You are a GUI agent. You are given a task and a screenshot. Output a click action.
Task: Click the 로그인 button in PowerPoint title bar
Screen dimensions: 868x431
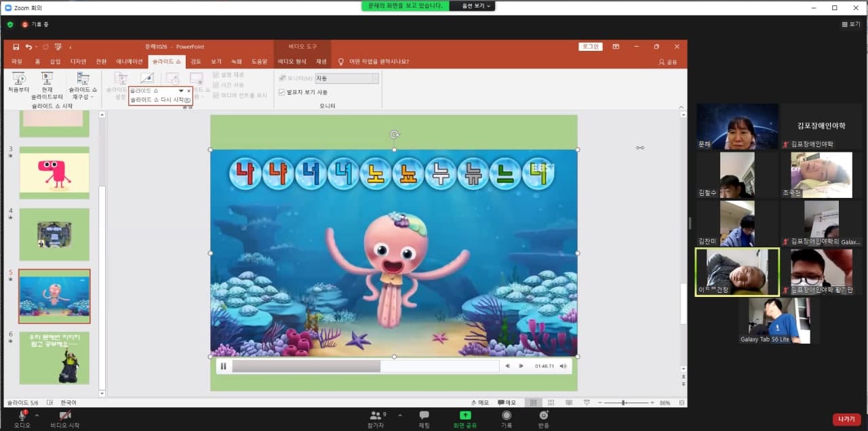pyautogui.click(x=590, y=47)
